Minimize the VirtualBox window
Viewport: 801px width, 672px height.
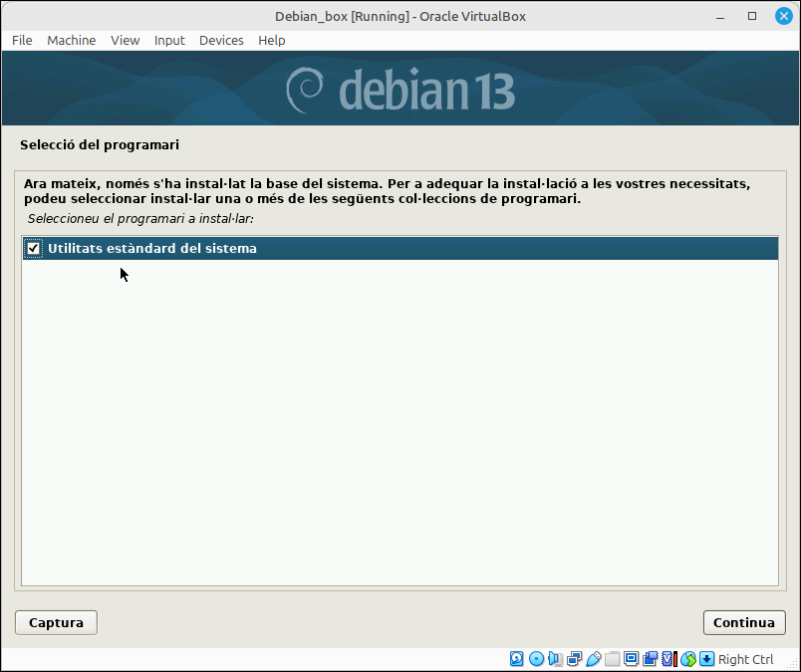click(x=720, y=16)
